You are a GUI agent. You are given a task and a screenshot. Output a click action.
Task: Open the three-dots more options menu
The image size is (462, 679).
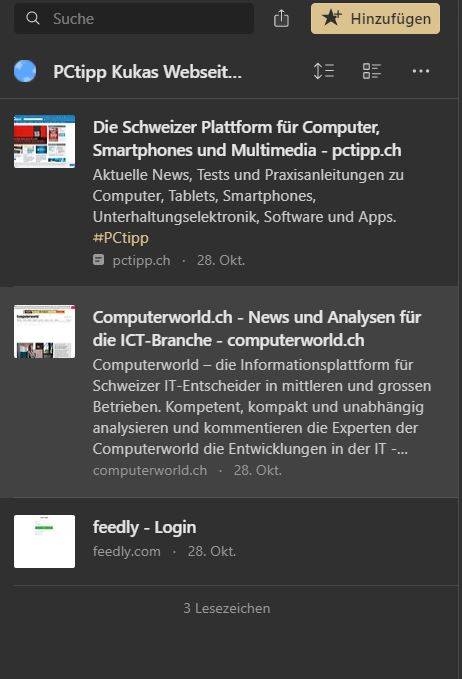click(421, 71)
